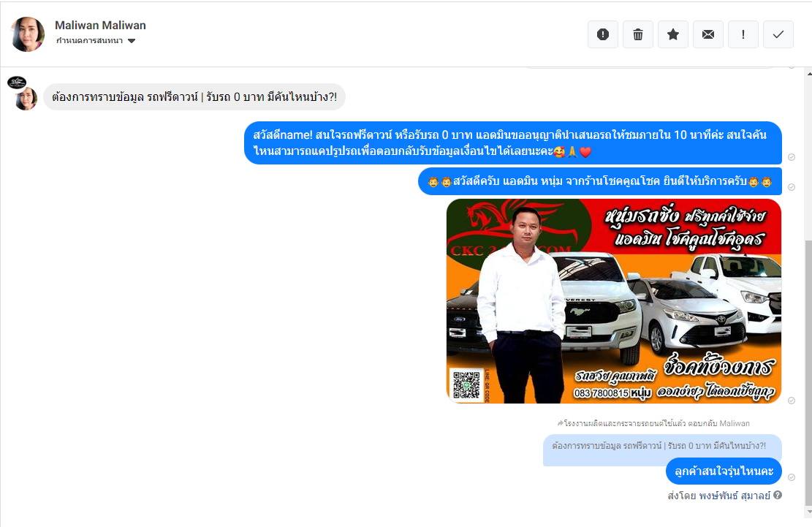Click delivery status icon beside the promo image
Screen dimensions: 812x527
[792, 401]
